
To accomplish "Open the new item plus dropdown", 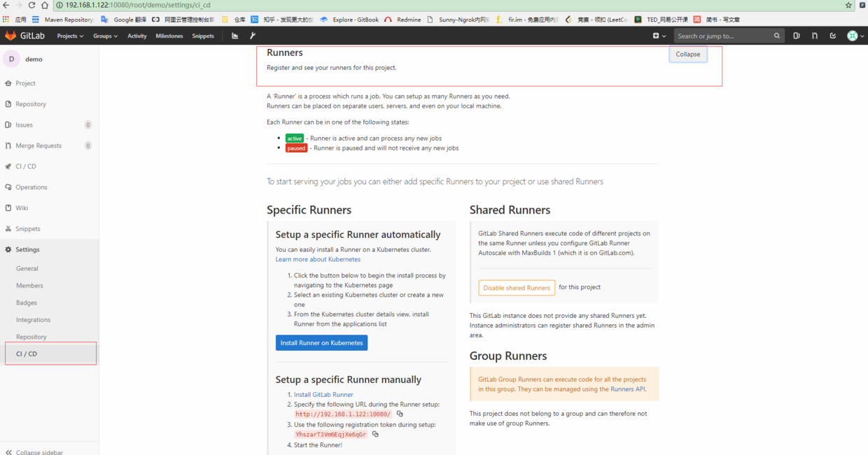I will pos(659,36).
